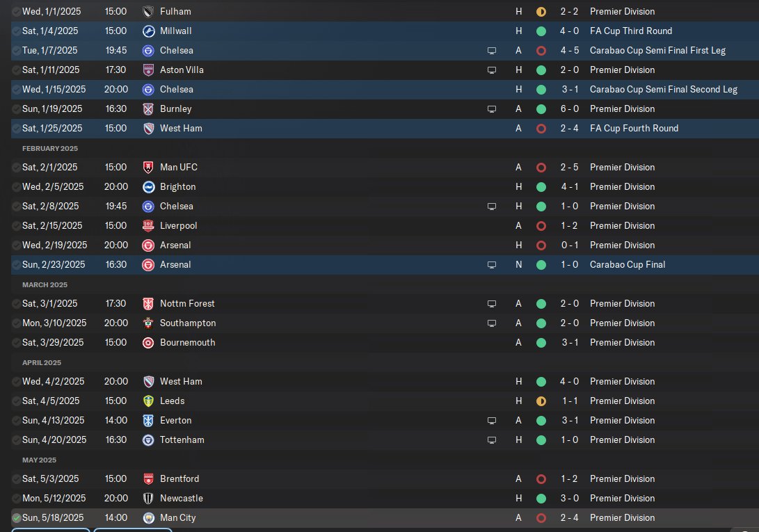Click the Man UFC club badge
The width and height of the screenshot is (759, 532).
148,168
